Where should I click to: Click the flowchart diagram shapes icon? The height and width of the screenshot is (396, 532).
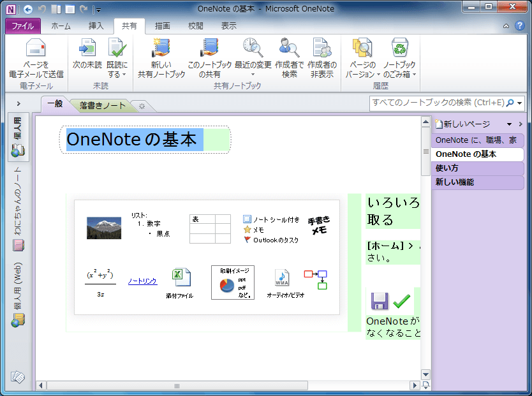(316, 280)
